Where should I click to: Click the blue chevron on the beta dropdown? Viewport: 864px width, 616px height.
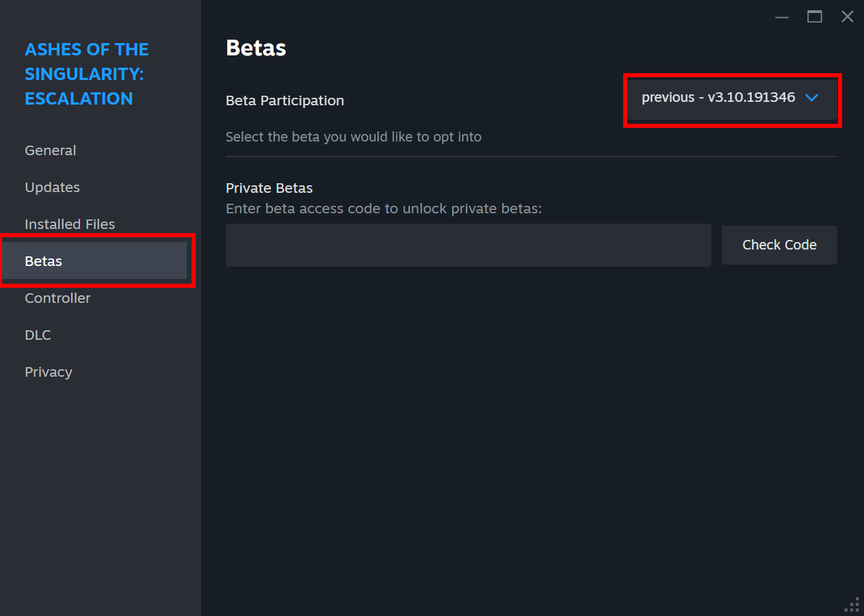811,98
